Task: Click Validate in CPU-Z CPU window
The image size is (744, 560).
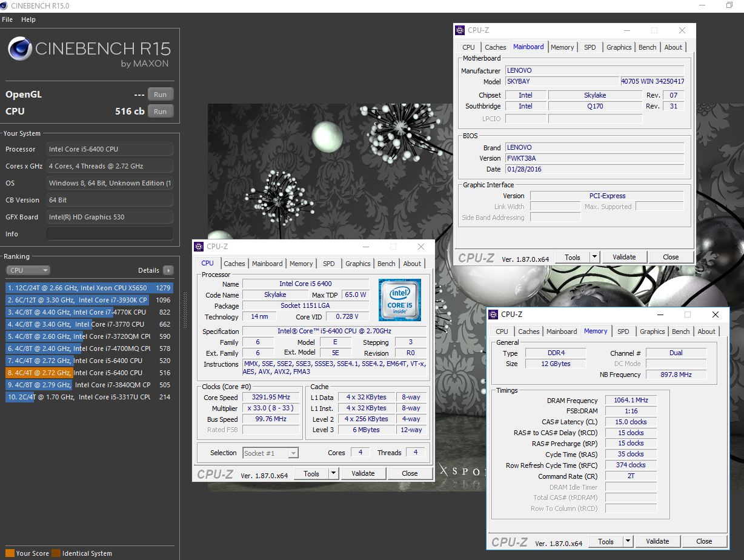Action: [x=363, y=474]
